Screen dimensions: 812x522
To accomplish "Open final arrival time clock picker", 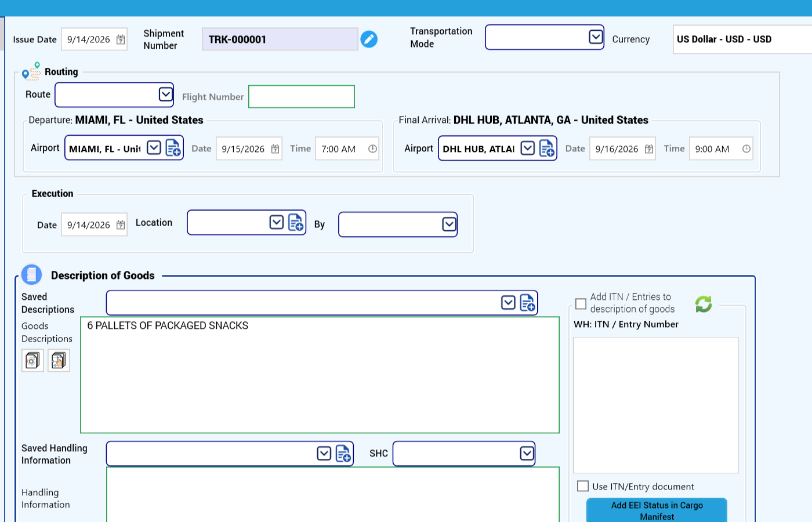I will [x=746, y=149].
